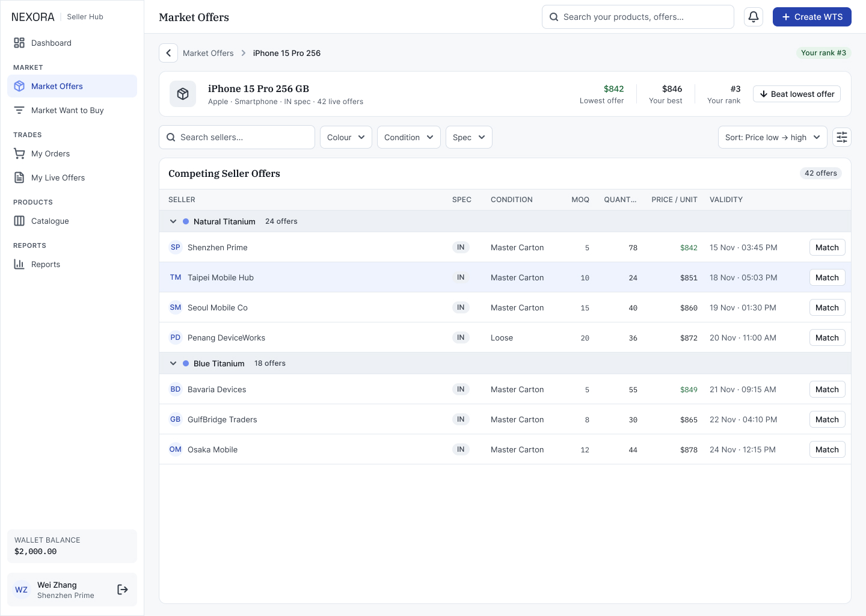
Task: Click the MOQ column header
Action: coord(580,200)
